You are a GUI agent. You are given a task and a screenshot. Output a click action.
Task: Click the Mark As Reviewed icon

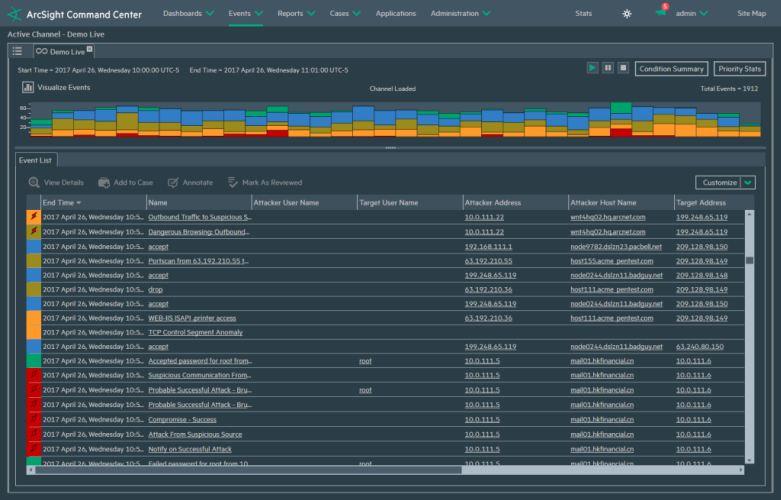pos(233,183)
